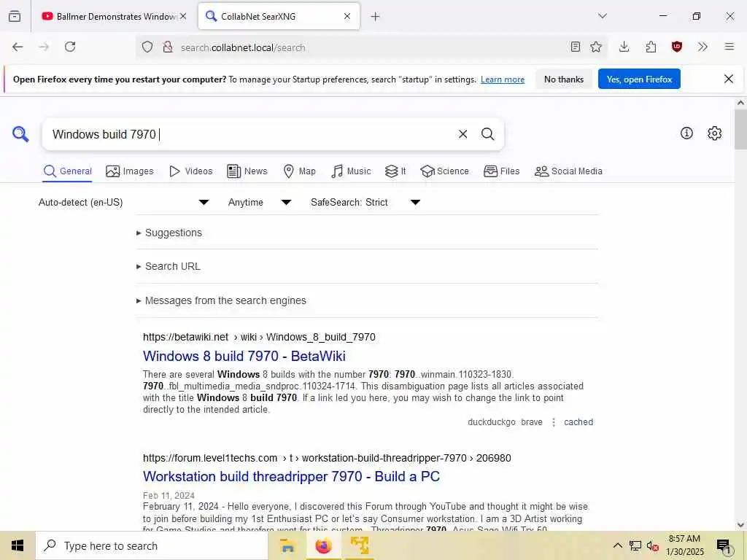Click Learn more link in notification

(503, 79)
